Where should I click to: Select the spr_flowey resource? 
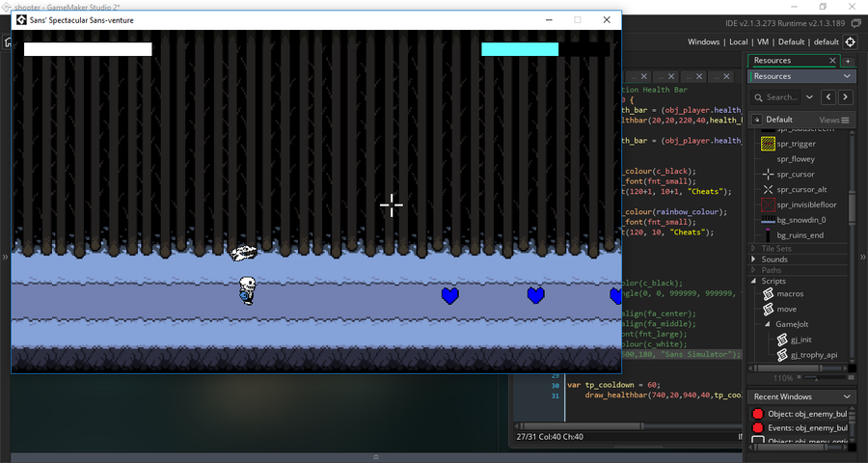[x=796, y=159]
